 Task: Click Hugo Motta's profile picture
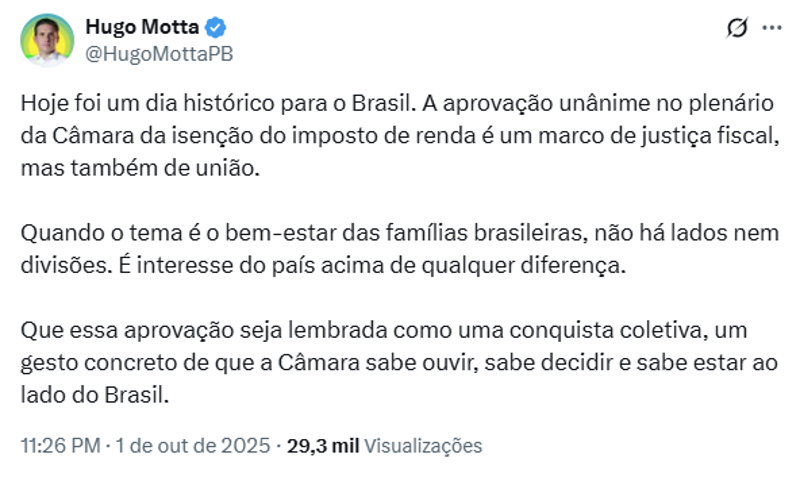(x=47, y=40)
